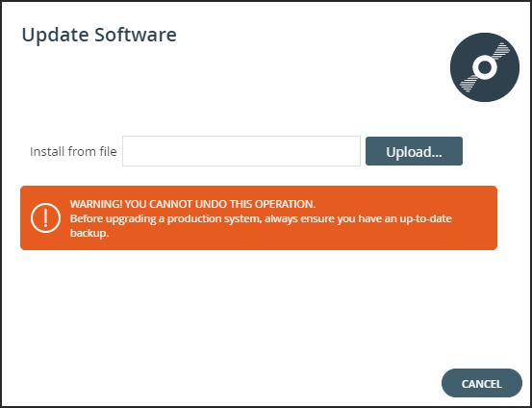Click the center hole of the disc icon

coord(485,67)
